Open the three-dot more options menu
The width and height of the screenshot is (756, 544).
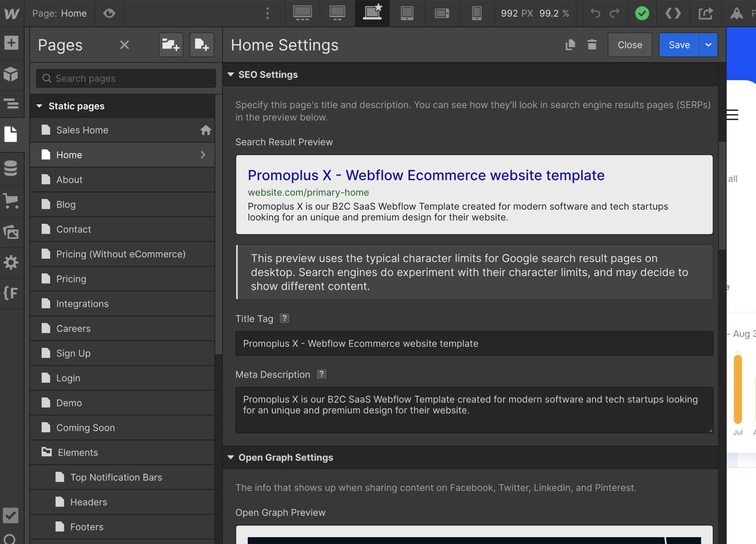tap(268, 13)
